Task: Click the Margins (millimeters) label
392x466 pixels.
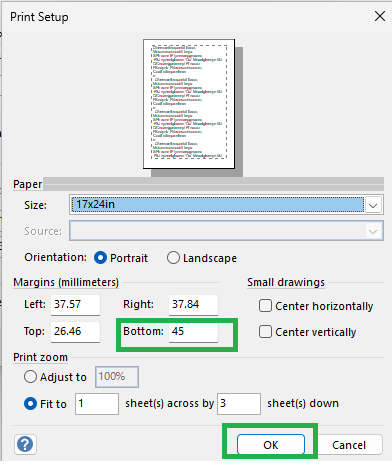Action: pos(66,282)
